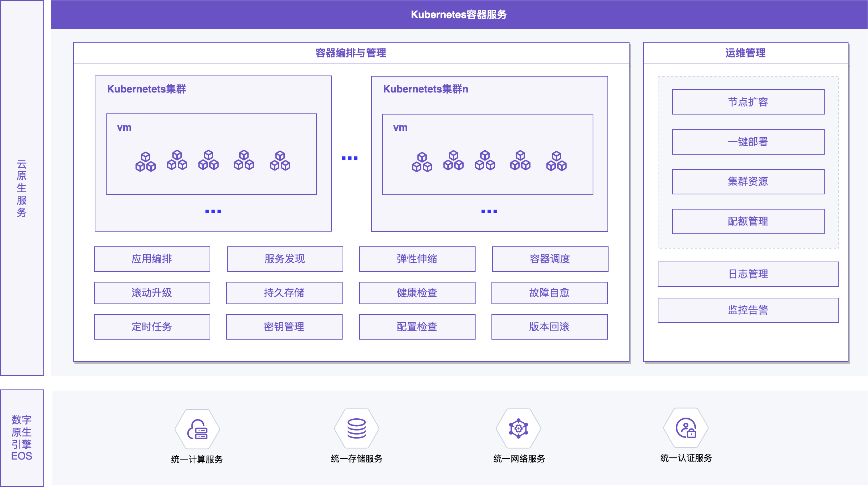Click last cube cluster icon in Kubernetets集群 vm

pos(280,160)
